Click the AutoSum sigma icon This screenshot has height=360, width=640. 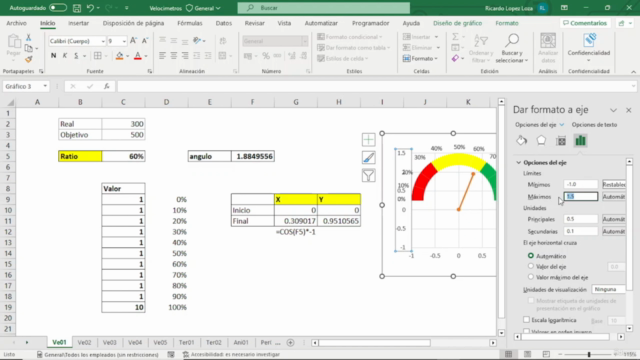[456, 37]
